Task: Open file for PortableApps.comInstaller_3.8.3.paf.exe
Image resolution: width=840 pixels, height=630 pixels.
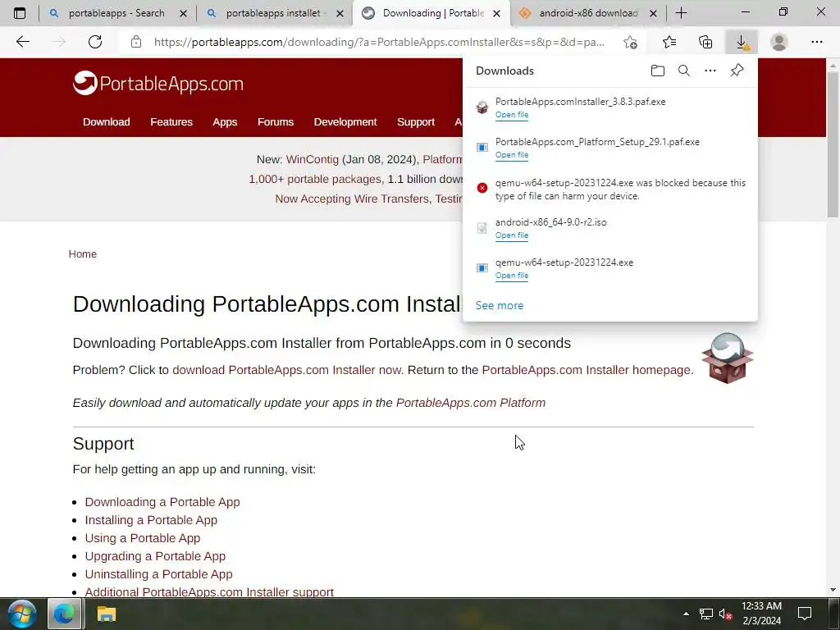Action: pyautogui.click(x=512, y=115)
